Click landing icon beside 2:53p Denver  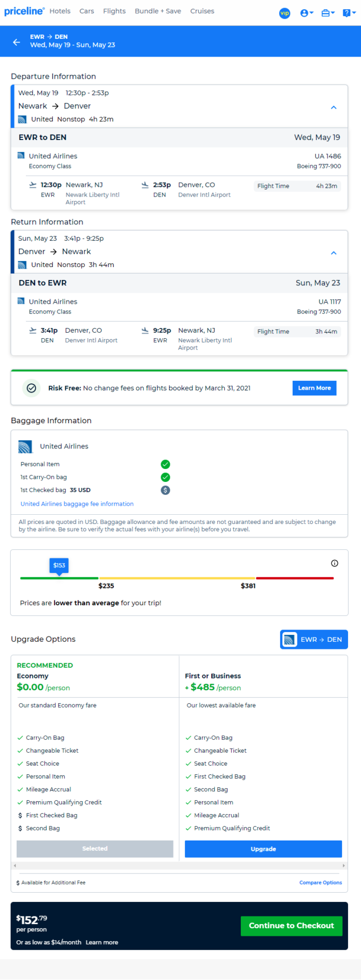[145, 185]
